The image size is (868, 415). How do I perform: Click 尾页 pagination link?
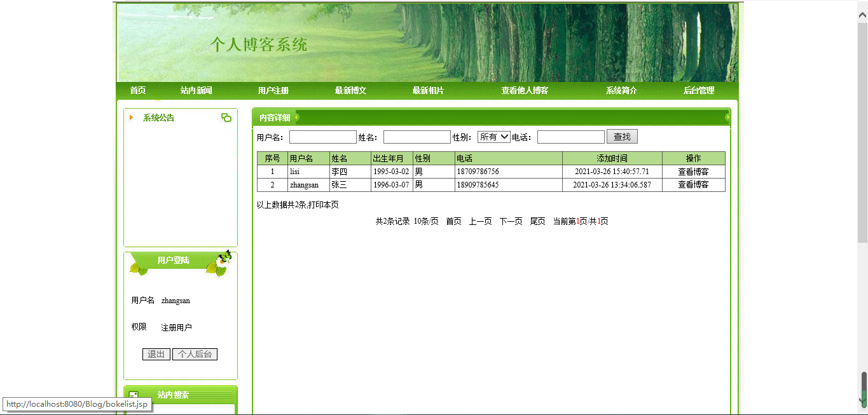pyautogui.click(x=537, y=221)
